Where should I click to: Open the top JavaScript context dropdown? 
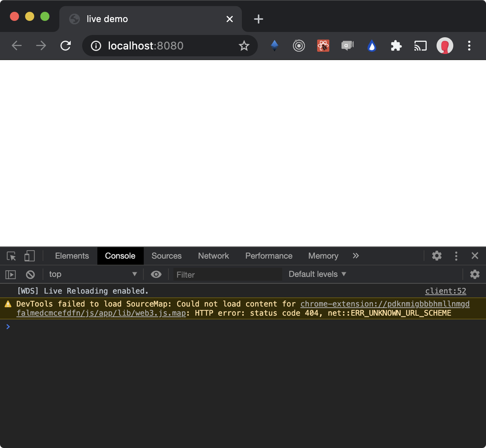click(93, 274)
